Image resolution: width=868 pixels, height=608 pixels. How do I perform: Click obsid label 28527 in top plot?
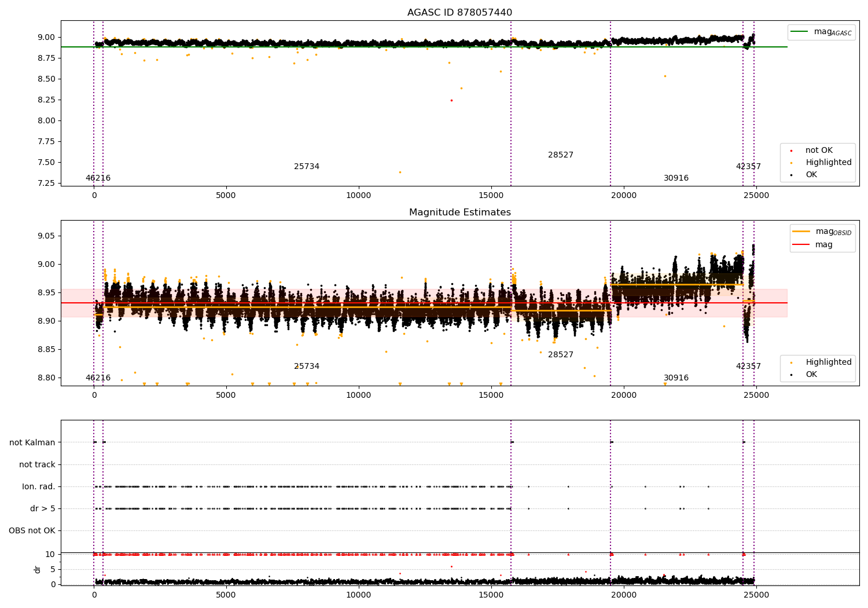coord(561,155)
